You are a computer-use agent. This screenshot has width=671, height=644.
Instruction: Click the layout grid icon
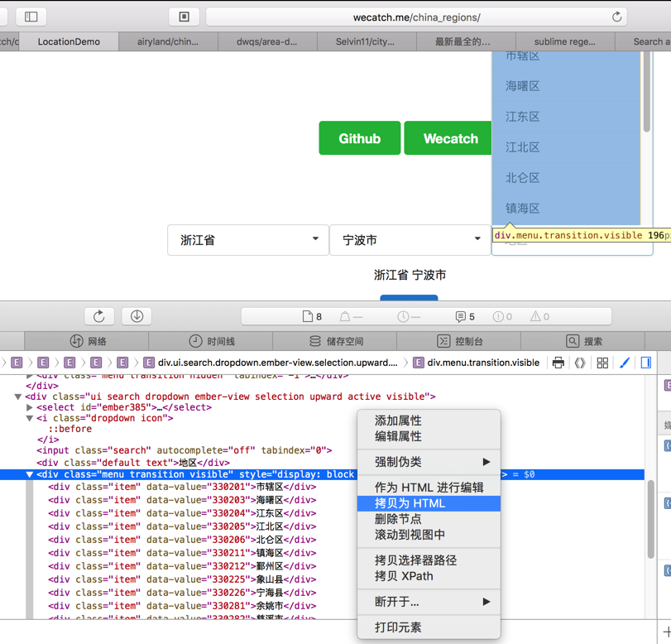pos(602,363)
